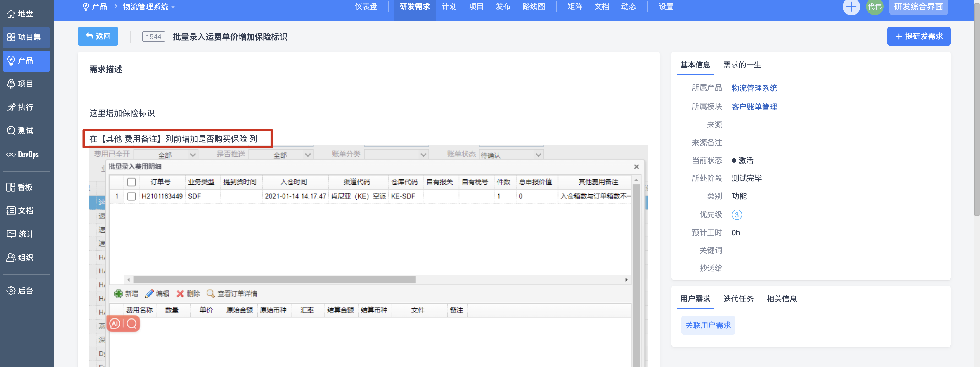Click the 返回 back button
The height and width of the screenshot is (367, 980).
[x=98, y=36]
